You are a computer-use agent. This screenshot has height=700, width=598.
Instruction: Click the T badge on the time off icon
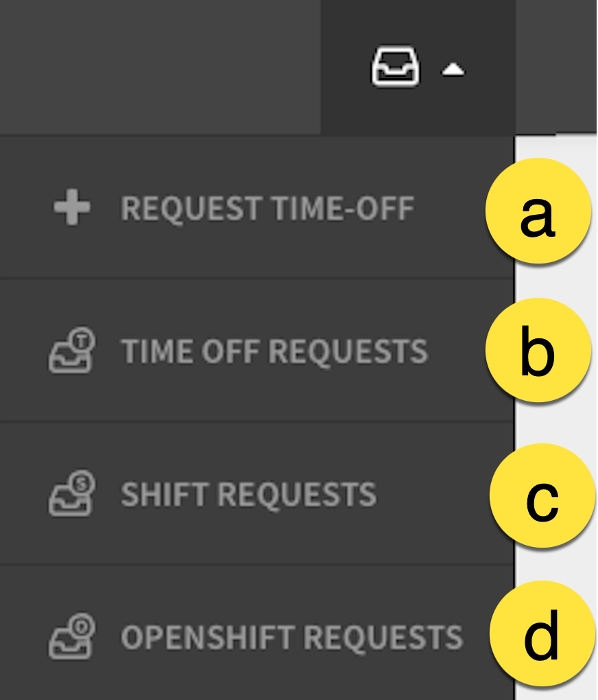(x=82, y=341)
